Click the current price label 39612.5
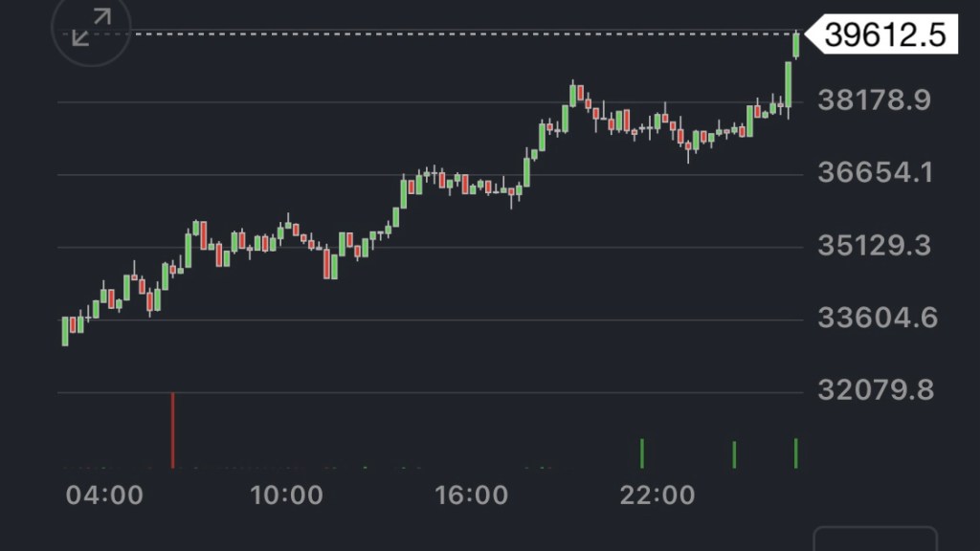The width and height of the screenshot is (980, 551). (x=884, y=35)
